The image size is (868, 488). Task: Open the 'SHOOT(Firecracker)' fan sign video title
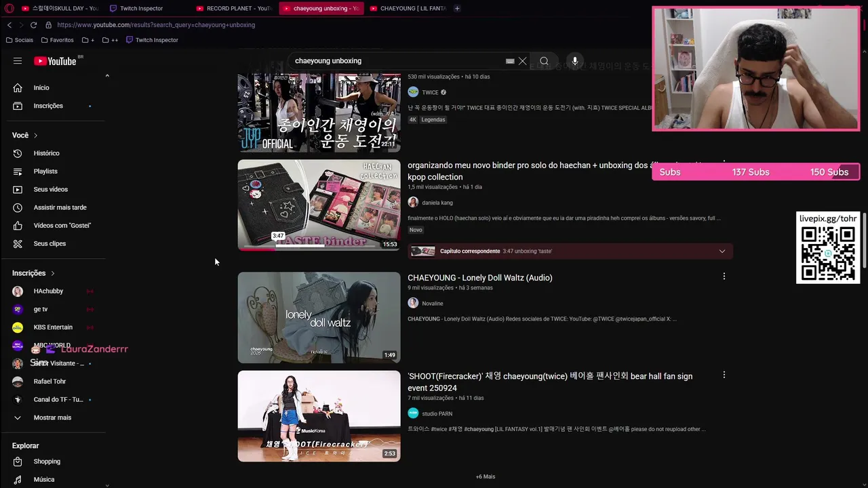[550, 382]
